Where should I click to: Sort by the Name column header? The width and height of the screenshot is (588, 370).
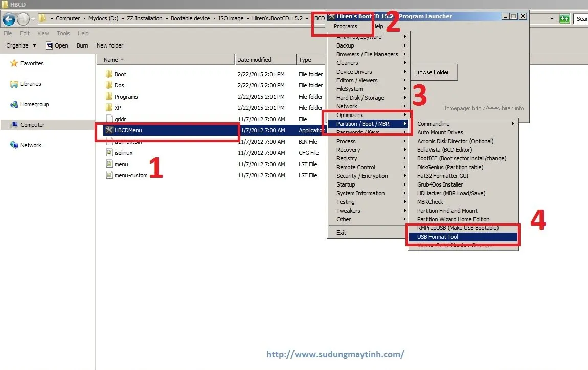(165, 60)
